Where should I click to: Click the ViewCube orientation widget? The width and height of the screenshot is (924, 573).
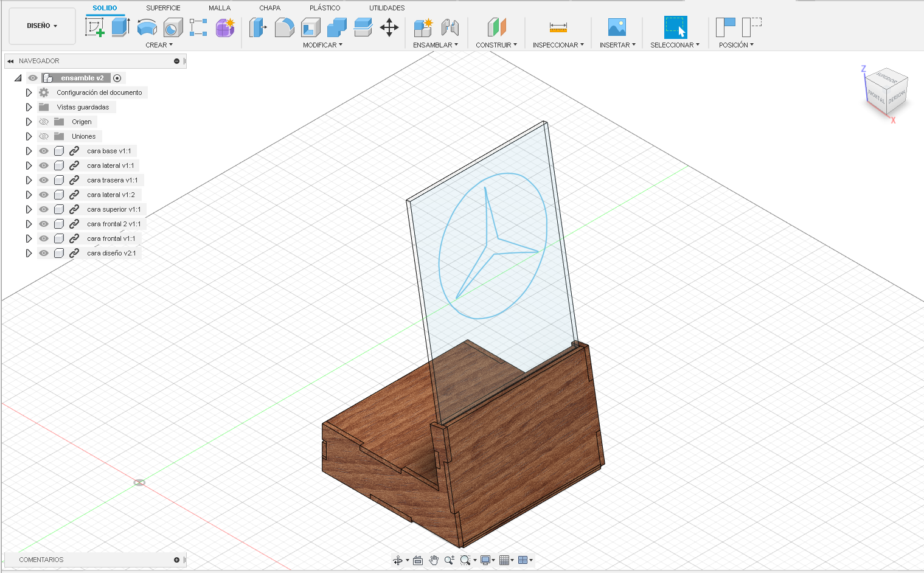[x=886, y=91]
